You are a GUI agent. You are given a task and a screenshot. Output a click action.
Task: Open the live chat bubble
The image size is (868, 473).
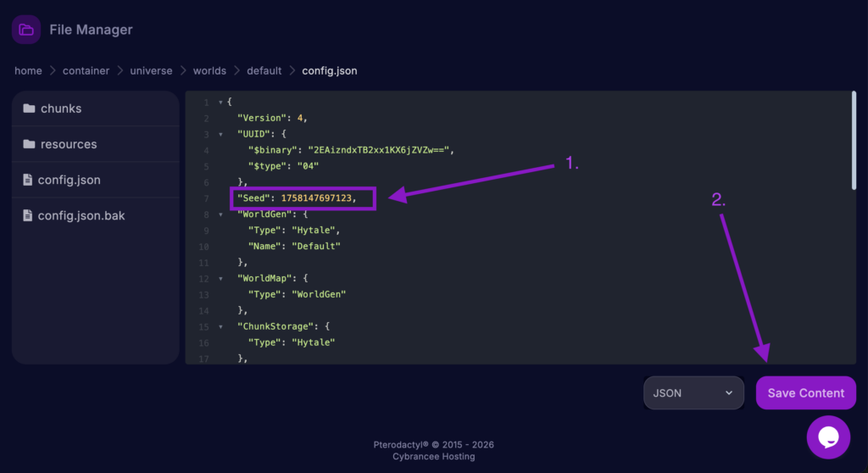pos(828,437)
